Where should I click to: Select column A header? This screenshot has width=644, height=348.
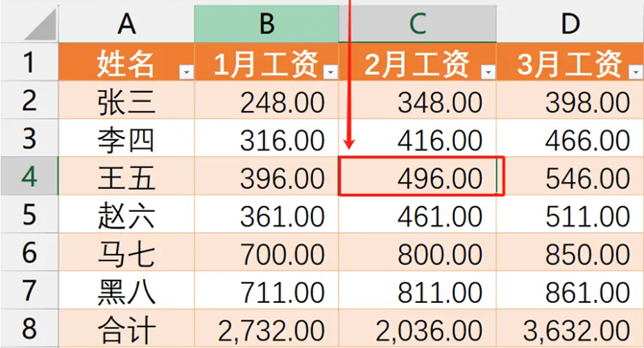[x=127, y=23]
